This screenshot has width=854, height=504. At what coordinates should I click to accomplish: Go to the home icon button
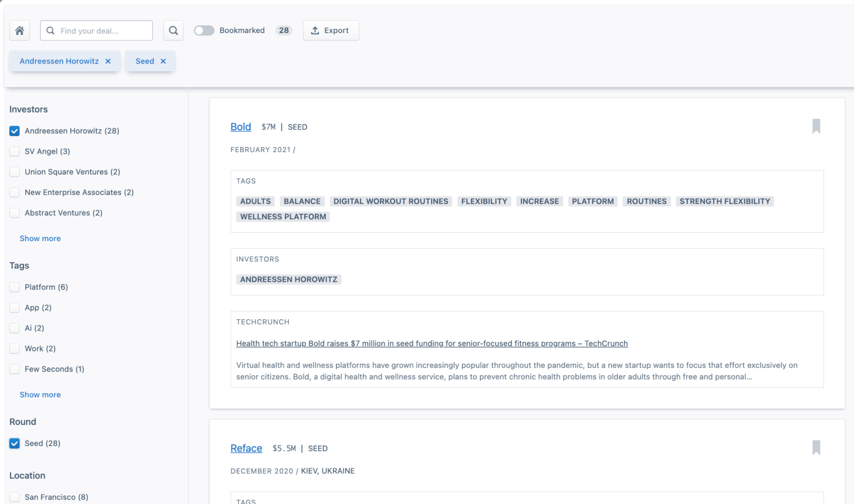coord(19,30)
